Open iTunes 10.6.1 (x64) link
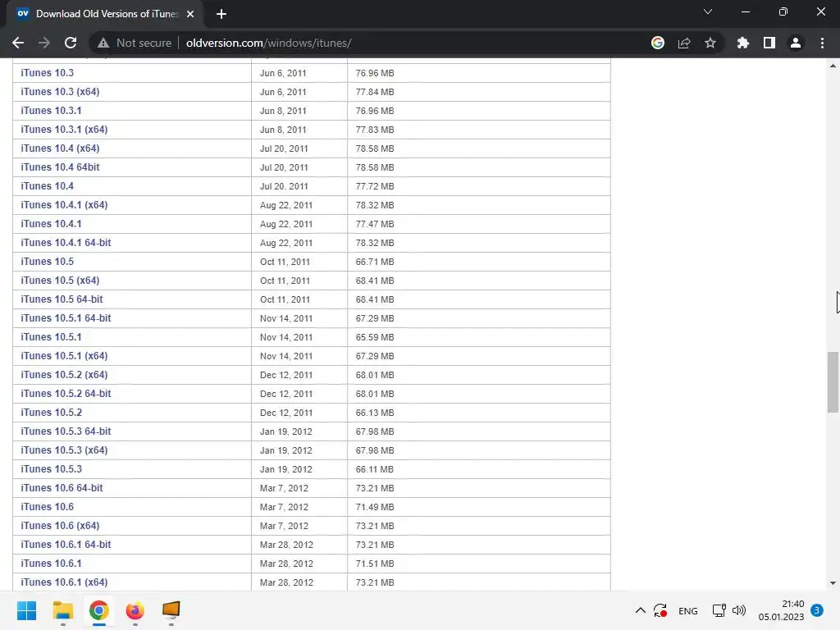The width and height of the screenshot is (840, 630). point(64,582)
